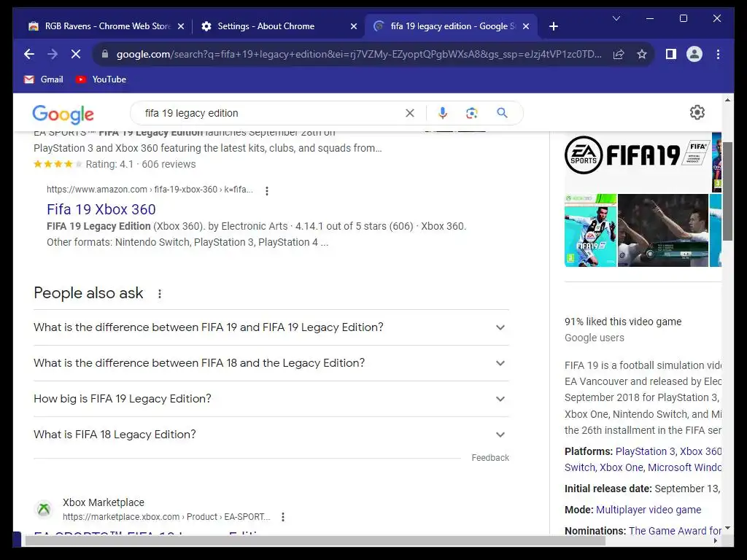747x560 pixels.
Task: Open tab search dropdown arrow
Action: pos(616,18)
